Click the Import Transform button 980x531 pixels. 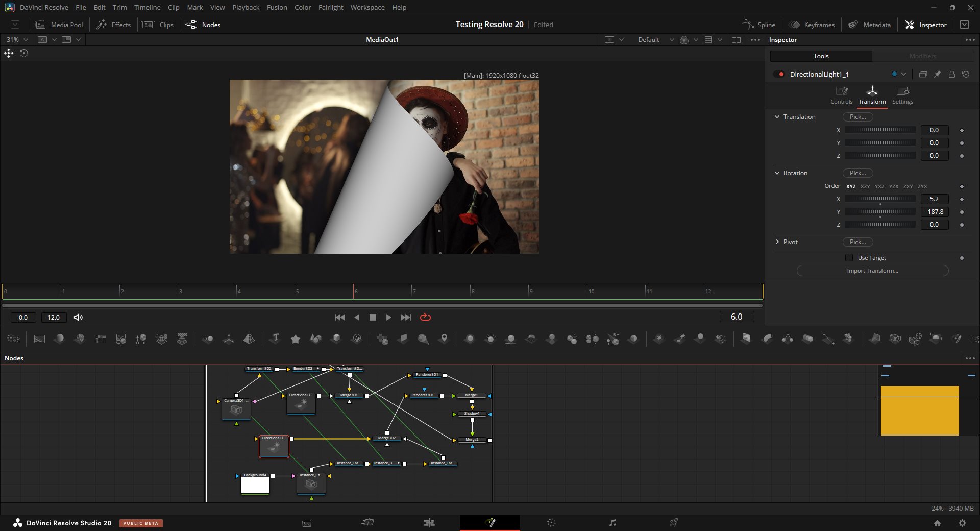[872, 271]
